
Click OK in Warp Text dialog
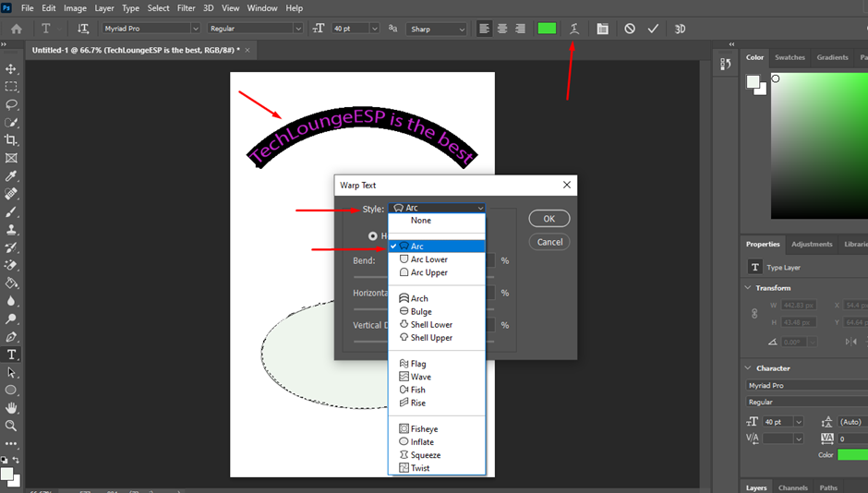pyautogui.click(x=549, y=219)
